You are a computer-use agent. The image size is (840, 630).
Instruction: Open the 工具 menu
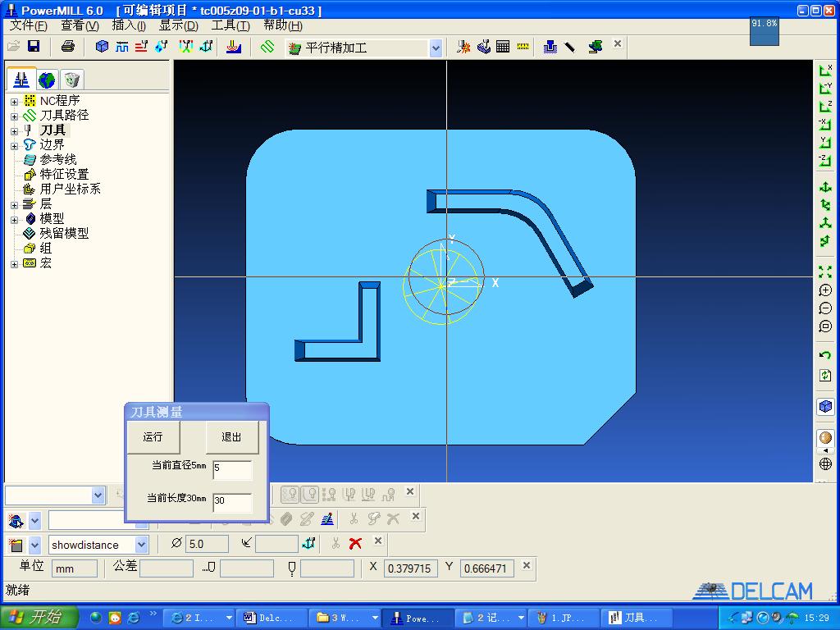[231, 25]
